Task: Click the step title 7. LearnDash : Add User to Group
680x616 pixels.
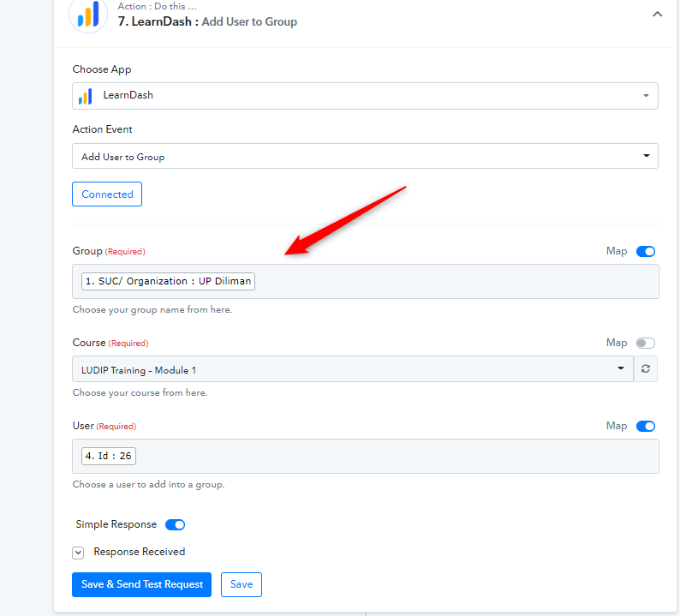Action: pos(207,21)
